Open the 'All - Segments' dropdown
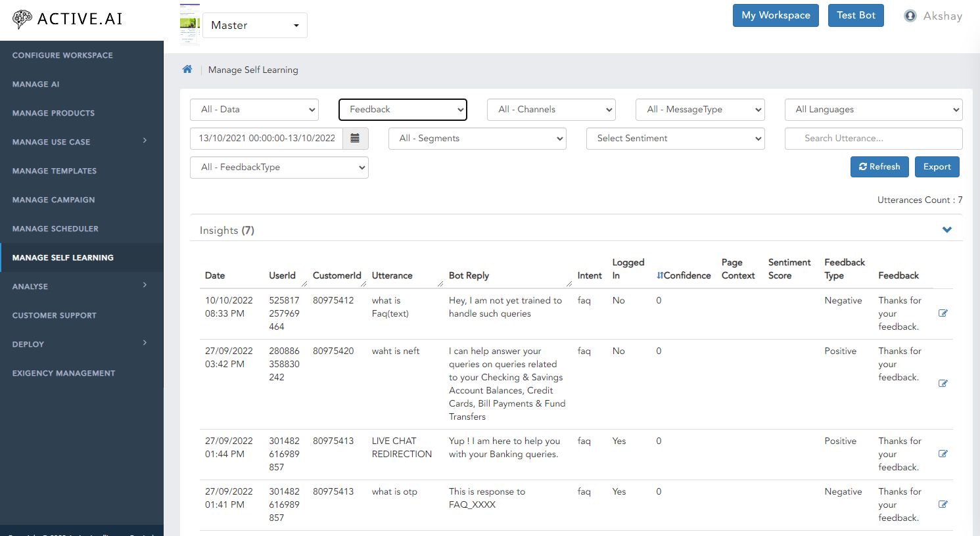980x536 pixels. point(477,139)
